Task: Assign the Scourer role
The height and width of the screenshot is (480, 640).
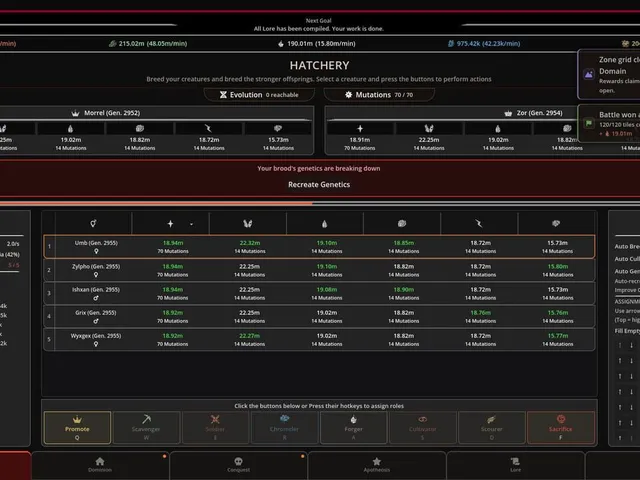Action: [x=491, y=427]
